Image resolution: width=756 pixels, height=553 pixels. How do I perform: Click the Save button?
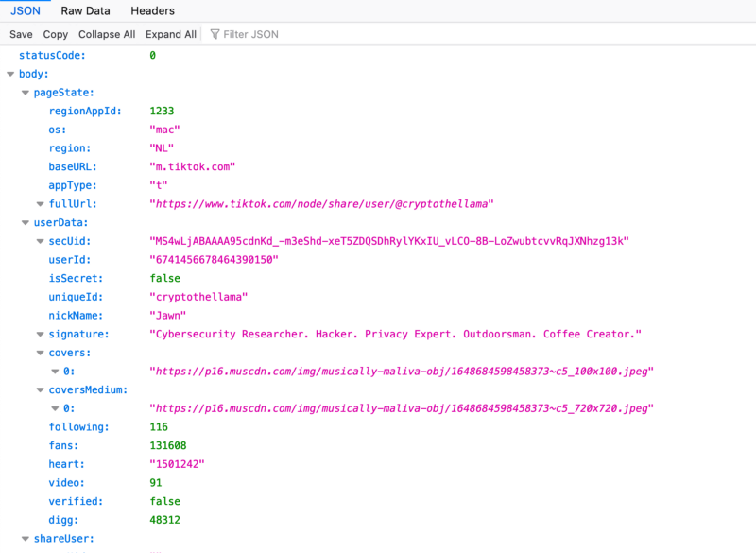point(21,34)
